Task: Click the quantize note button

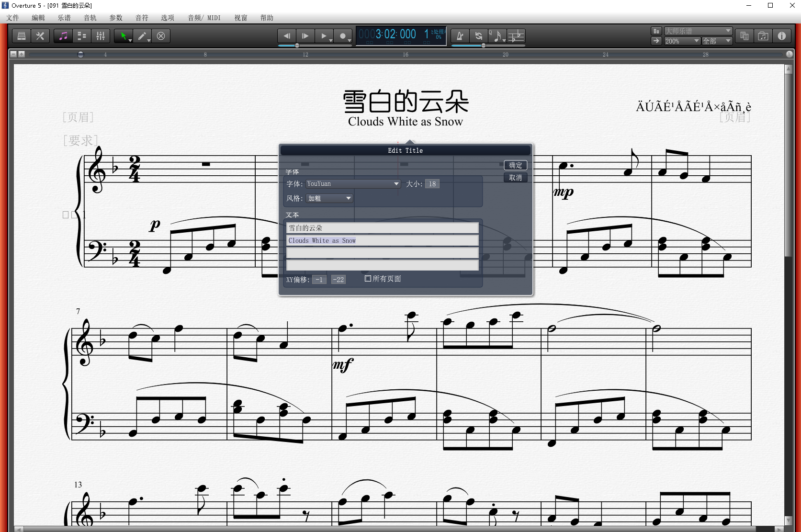Action: point(497,36)
